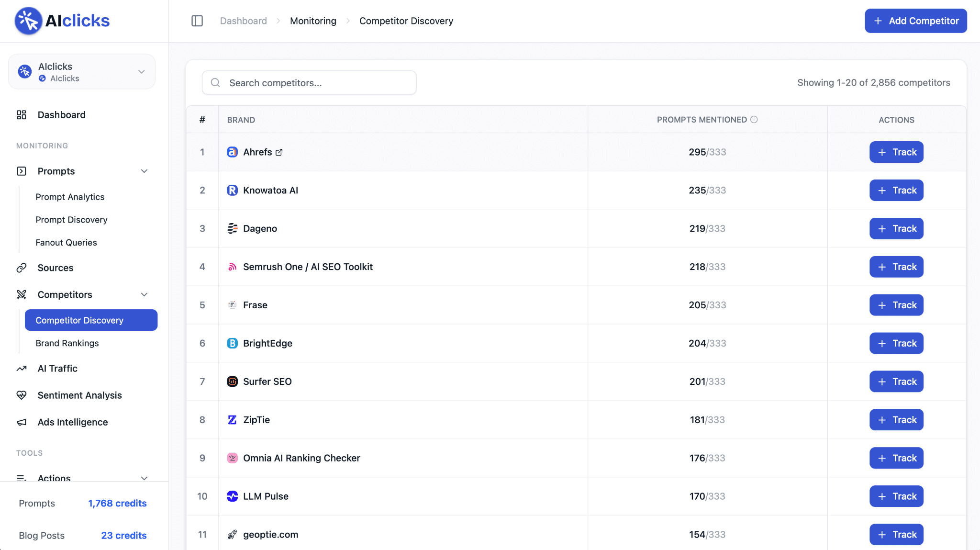Open Prompt Discovery page
980x550 pixels.
click(71, 220)
